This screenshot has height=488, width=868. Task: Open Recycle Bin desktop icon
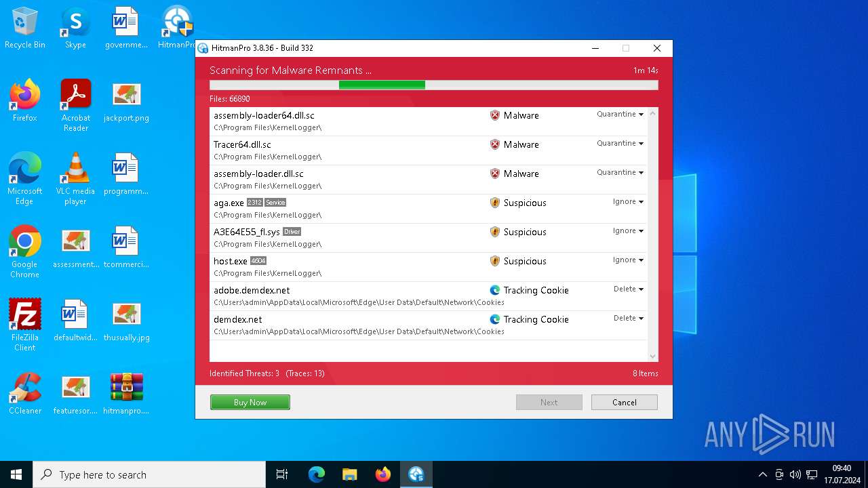point(25,28)
